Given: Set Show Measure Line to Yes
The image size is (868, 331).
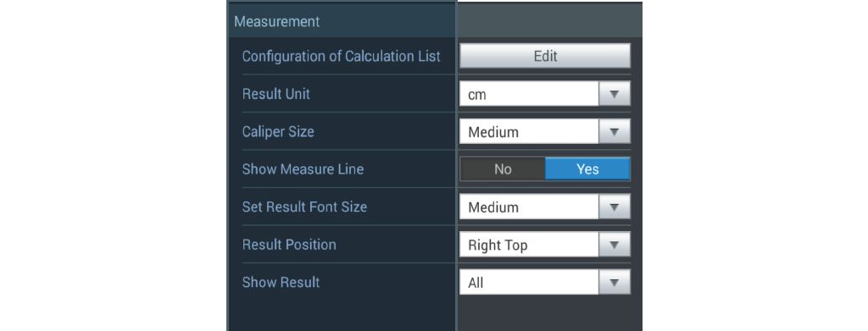Looking at the screenshot, I should click(x=587, y=169).
